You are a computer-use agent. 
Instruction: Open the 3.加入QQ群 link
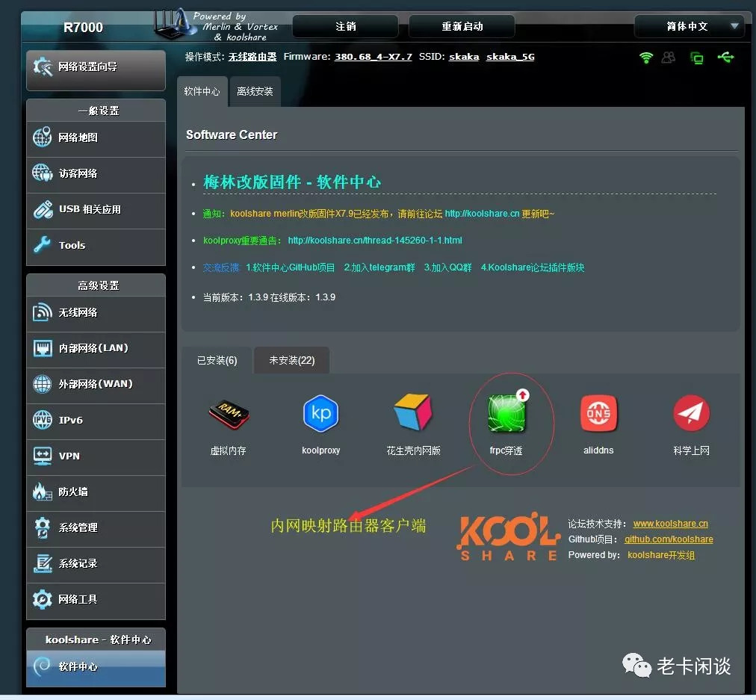(447, 267)
